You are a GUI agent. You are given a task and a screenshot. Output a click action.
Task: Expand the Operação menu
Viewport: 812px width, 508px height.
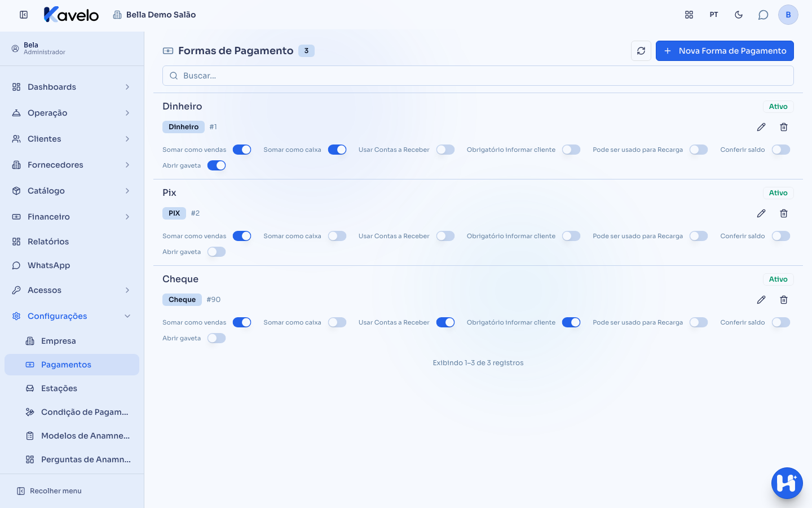(x=72, y=113)
